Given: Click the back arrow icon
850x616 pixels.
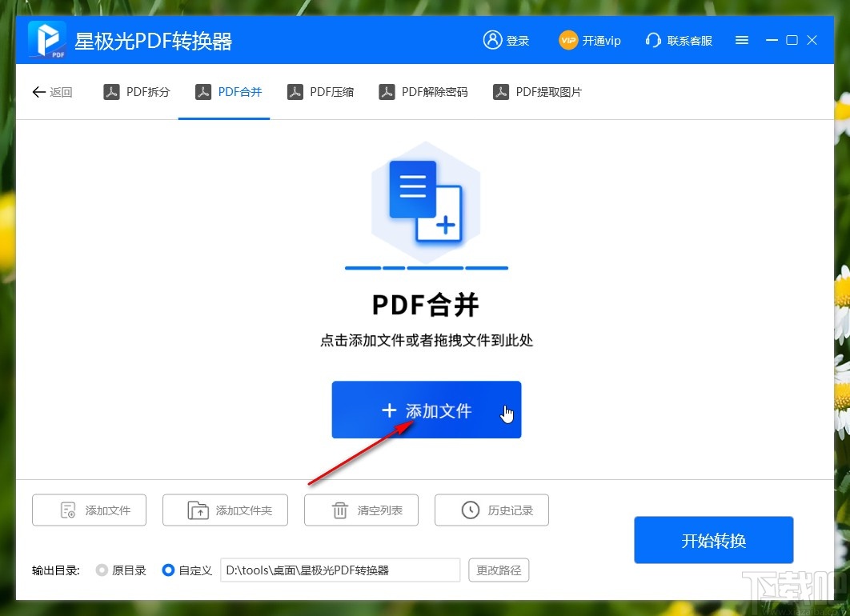Looking at the screenshot, I should 38,92.
